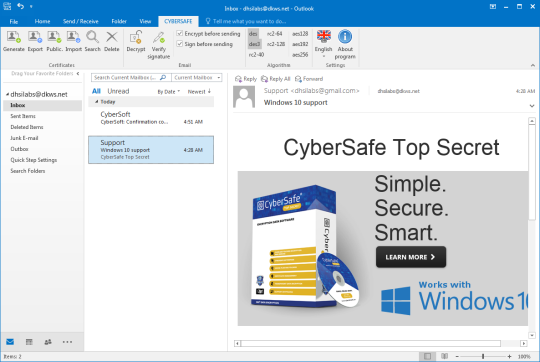Search certificates with the magnifier icon

click(92, 41)
